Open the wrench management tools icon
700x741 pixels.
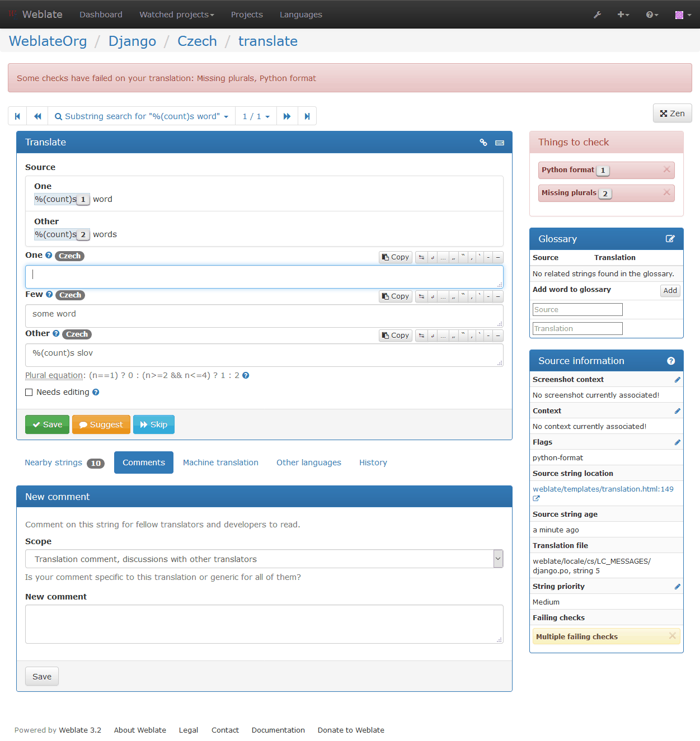597,15
